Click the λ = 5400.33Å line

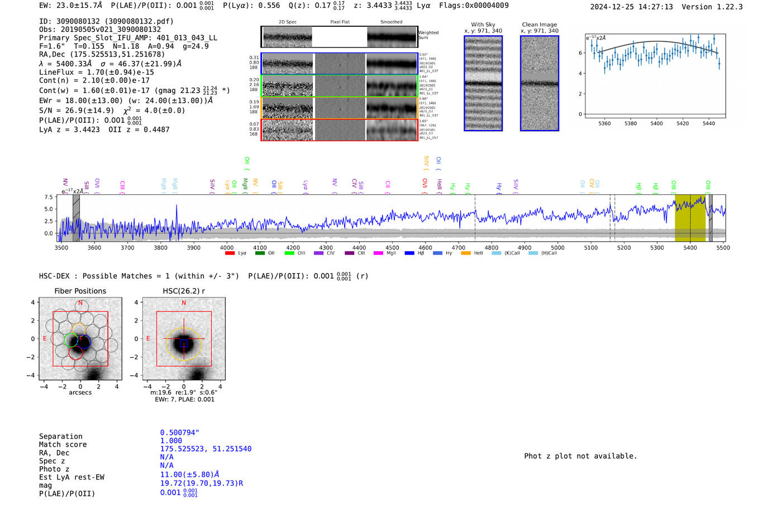110,64
